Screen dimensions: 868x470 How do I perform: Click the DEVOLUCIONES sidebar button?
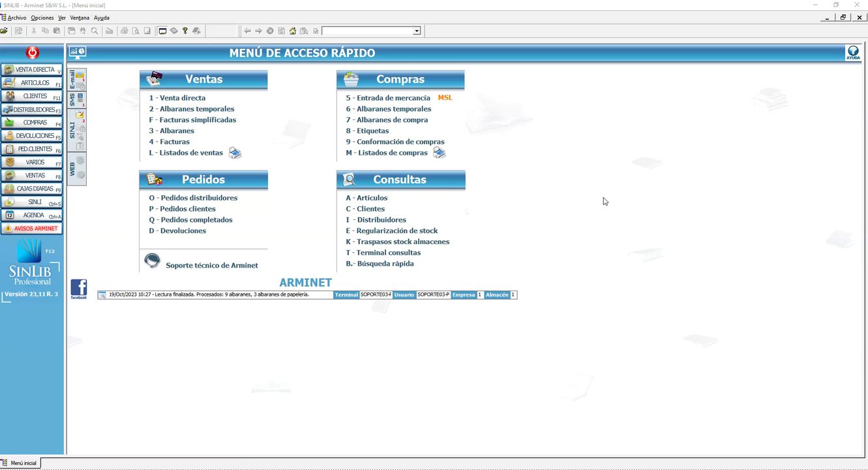pyautogui.click(x=32, y=136)
